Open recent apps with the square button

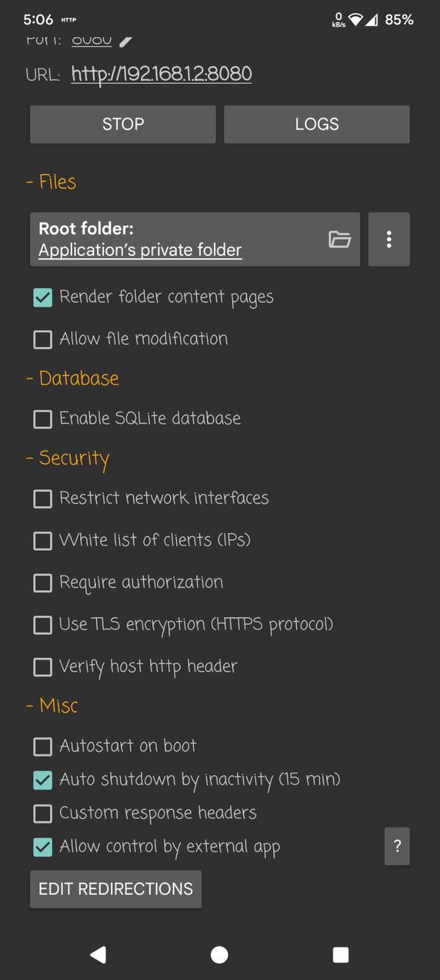tap(340, 954)
